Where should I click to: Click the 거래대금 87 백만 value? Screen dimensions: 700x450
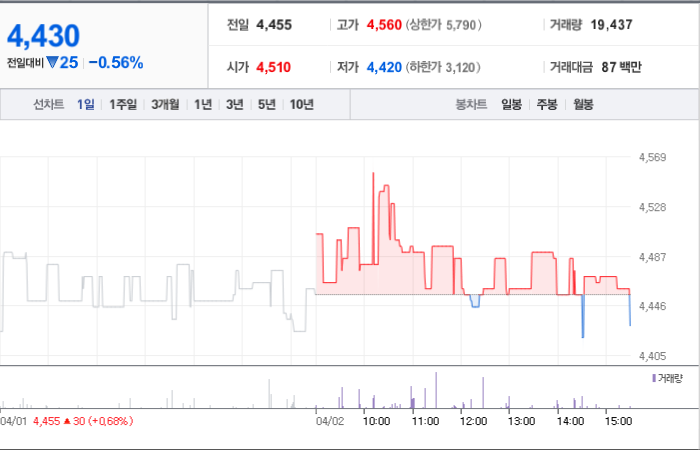point(621,67)
